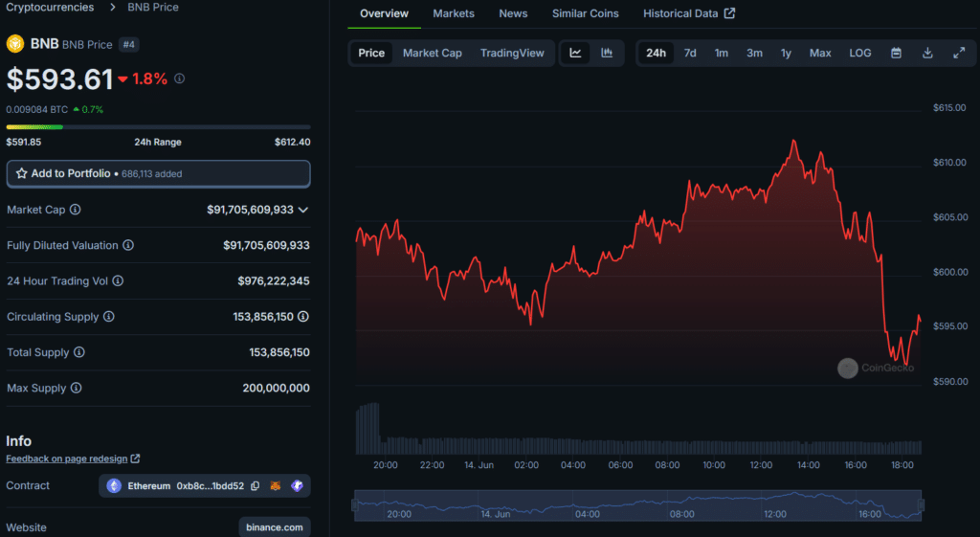The image size is (980, 537).
Task: Expand the Market Cap dropdown chevron
Action: pyautogui.click(x=303, y=210)
